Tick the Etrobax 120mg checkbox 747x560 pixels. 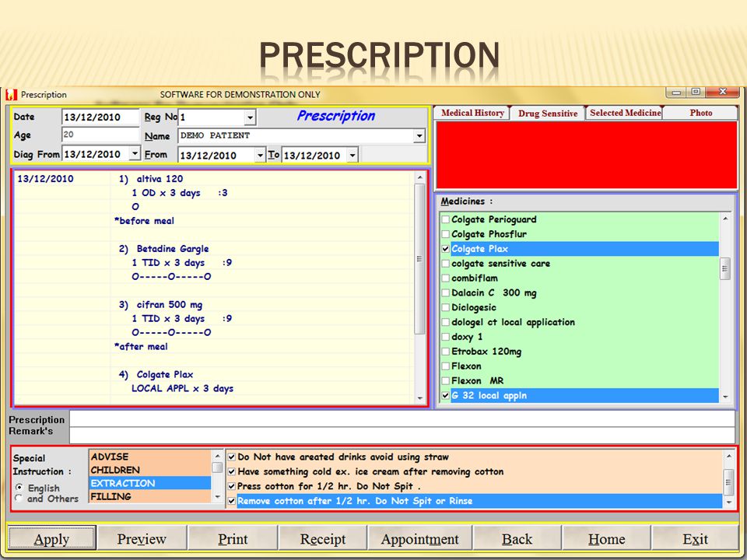point(445,352)
